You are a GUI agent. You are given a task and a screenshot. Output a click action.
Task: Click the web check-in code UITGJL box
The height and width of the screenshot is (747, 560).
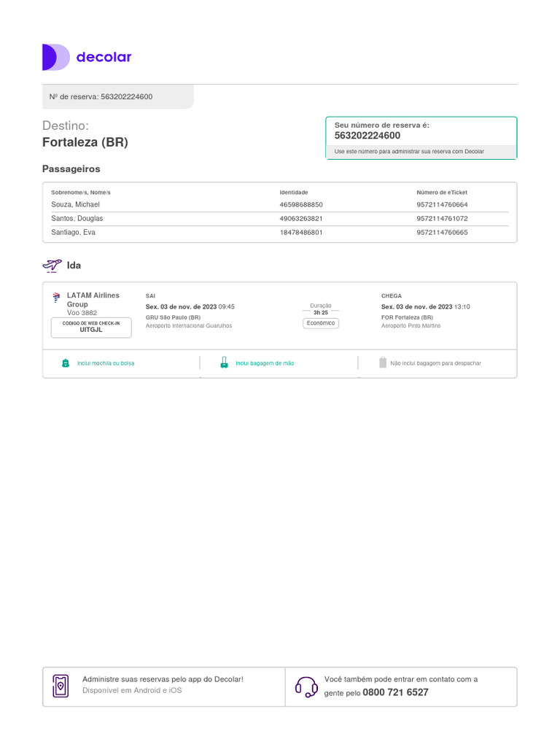coord(91,328)
